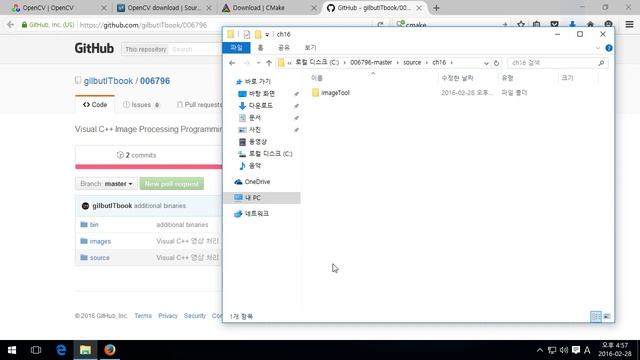Refresh the Explorer folder view
The width and height of the screenshot is (640, 360).
click(x=496, y=63)
